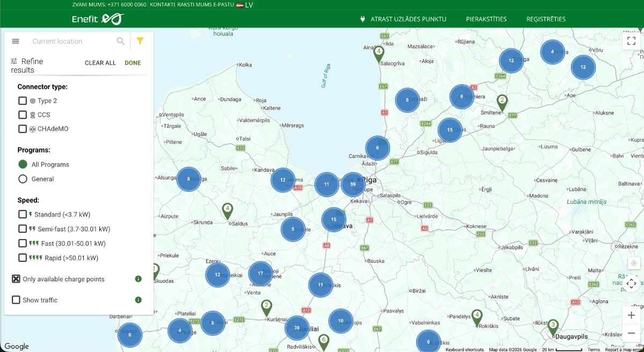
Task: Open the Šiauliai cluster marked 39
Action: [x=297, y=328]
